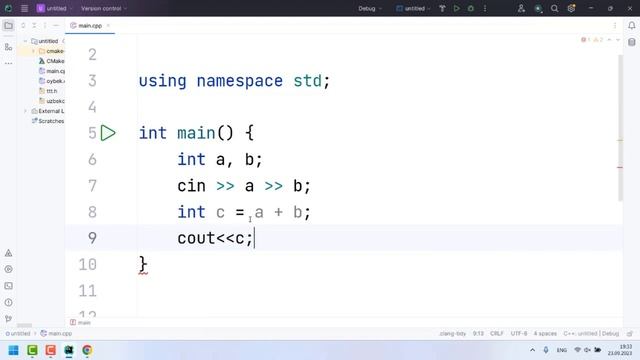Click the 9:13 caret position in status bar

point(478,333)
